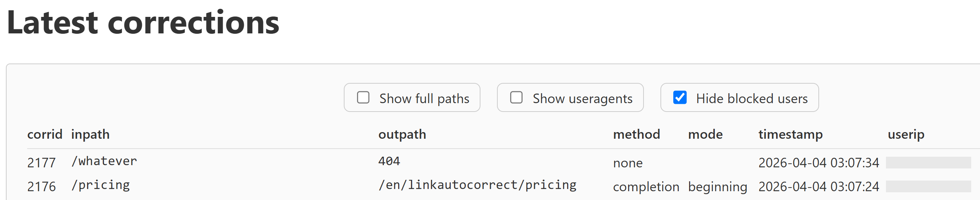
Task: Click the userip column header
Action: click(906, 134)
